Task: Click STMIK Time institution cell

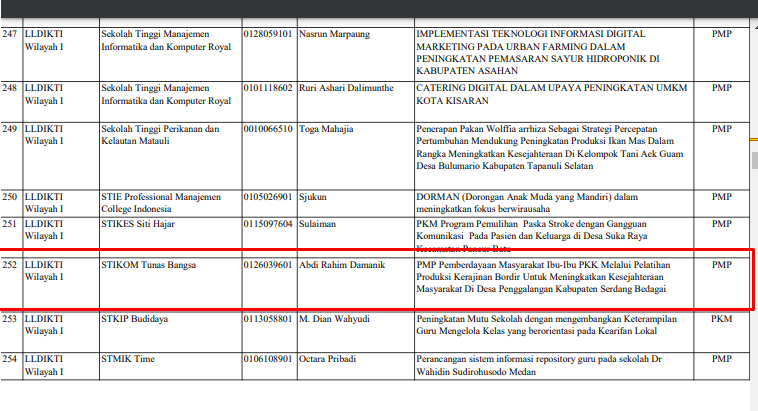Action: [129, 357]
